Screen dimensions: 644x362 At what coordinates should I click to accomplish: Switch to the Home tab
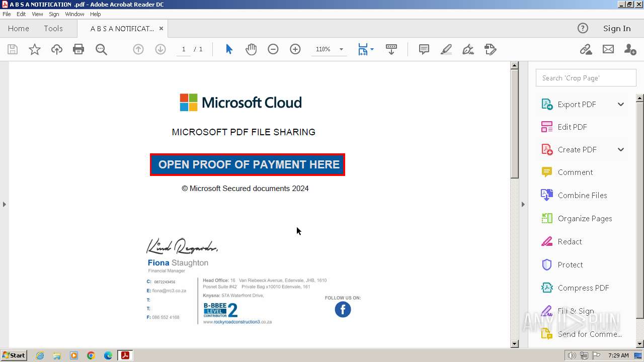pos(19,28)
